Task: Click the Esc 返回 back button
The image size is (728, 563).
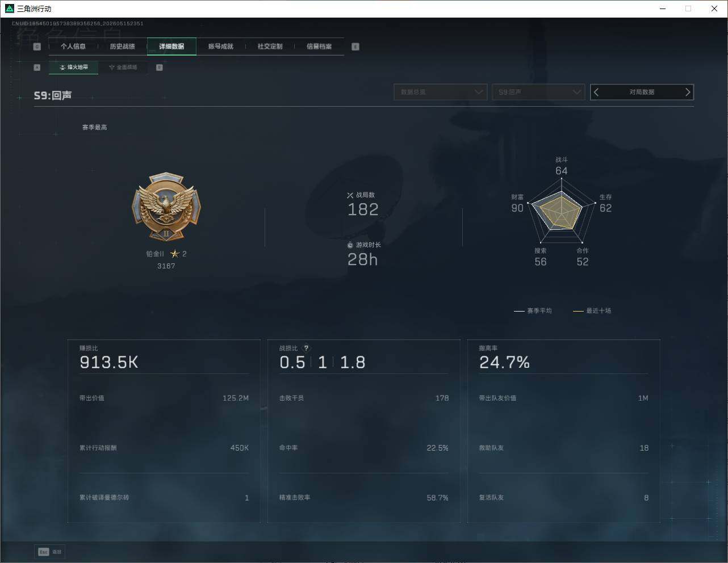Action: click(50, 552)
